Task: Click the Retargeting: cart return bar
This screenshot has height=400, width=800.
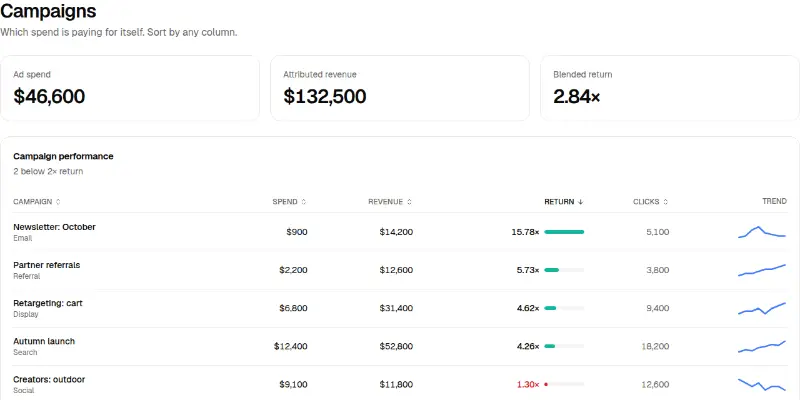Action: tap(564, 308)
